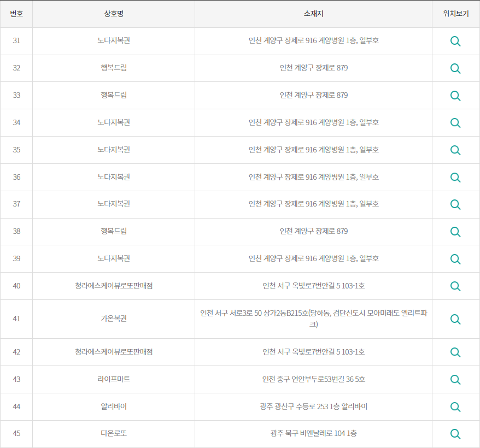This screenshot has width=480, height=448.
Task: Open map for 청라에스케이뷰로또판매점 row 40
Action: pyautogui.click(x=455, y=286)
